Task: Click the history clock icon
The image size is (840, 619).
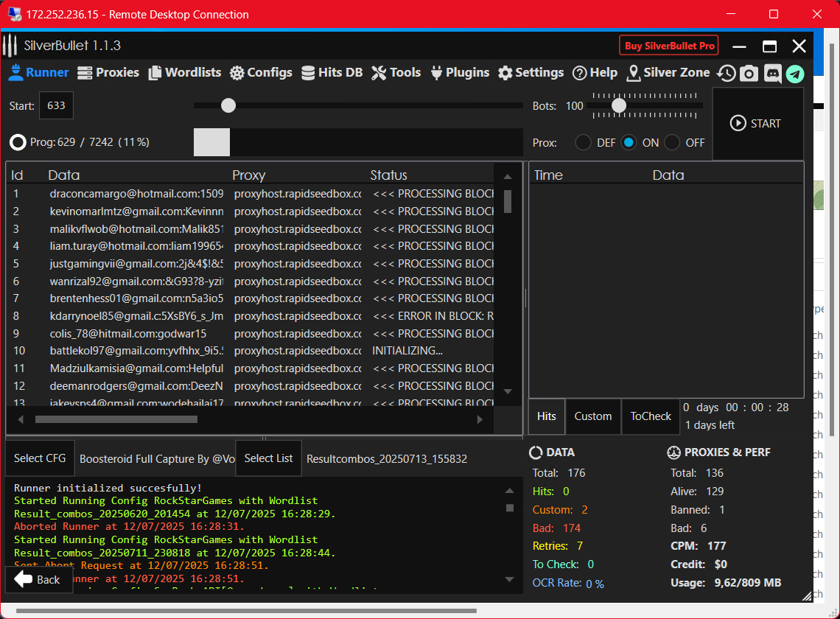Action: [x=727, y=73]
